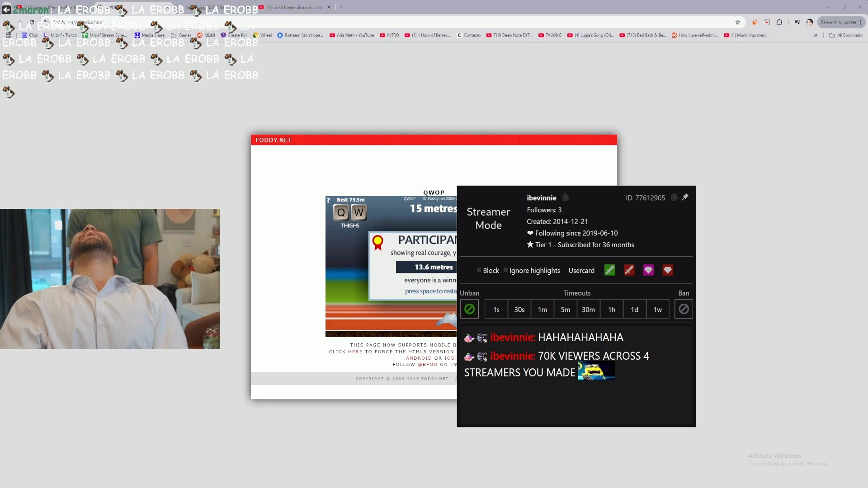Viewport: 868px width, 488px height.
Task: Click the webcam video overlay
Action: click(110, 279)
